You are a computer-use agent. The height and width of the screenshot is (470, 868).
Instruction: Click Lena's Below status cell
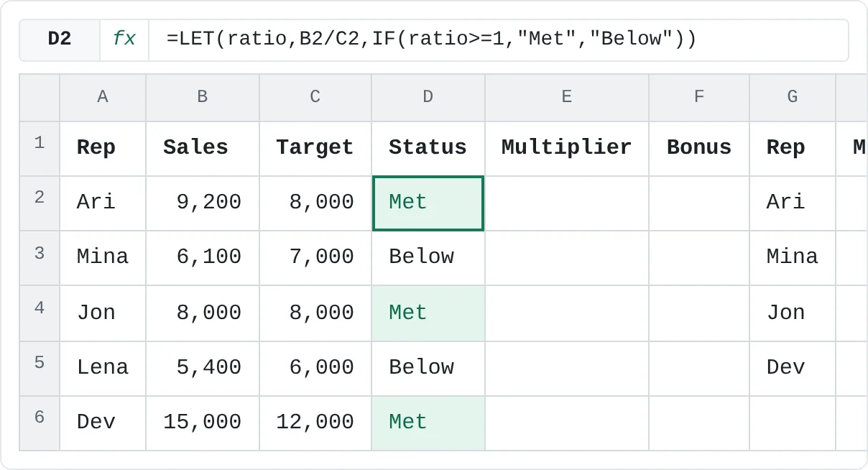(x=428, y=368)
